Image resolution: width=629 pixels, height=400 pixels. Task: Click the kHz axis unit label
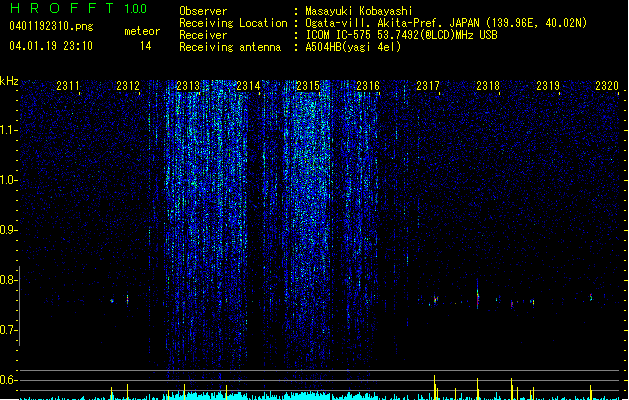pyautogui.click(x=9, y=81)
